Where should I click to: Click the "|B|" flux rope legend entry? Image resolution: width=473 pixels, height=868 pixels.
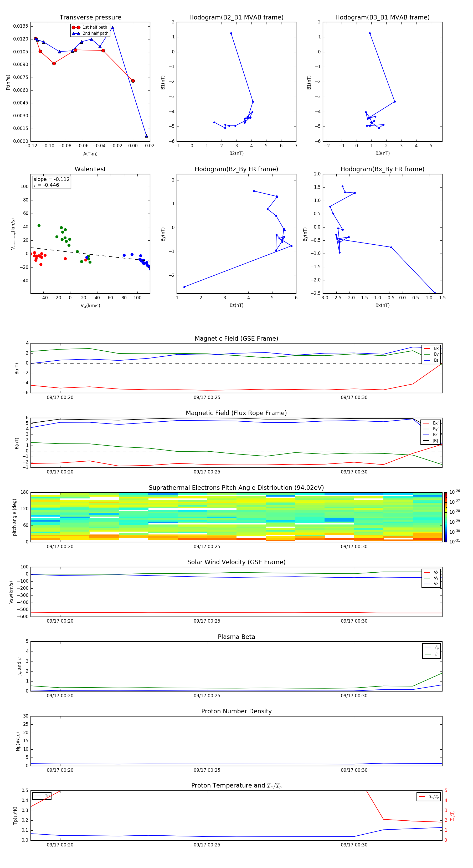coord(431,441)
